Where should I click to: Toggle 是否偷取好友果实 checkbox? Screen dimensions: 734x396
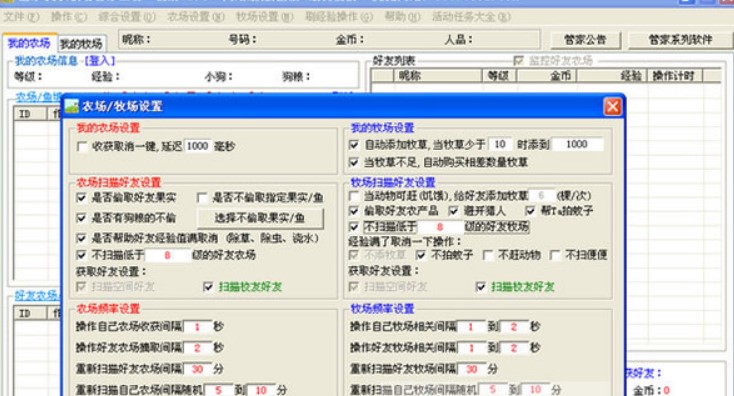tap(81, 198)
